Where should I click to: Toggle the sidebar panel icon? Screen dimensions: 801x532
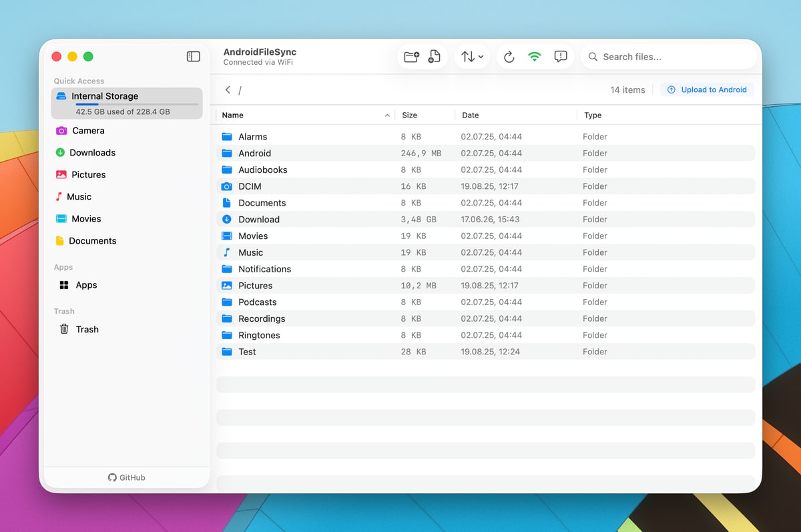coord(193,57)
